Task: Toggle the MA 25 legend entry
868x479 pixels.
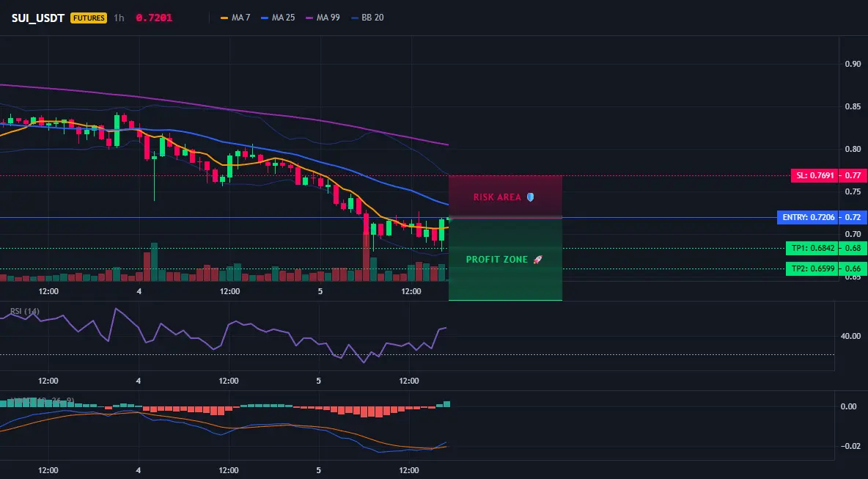Action: pyautogui.click(x=277, y=18)
